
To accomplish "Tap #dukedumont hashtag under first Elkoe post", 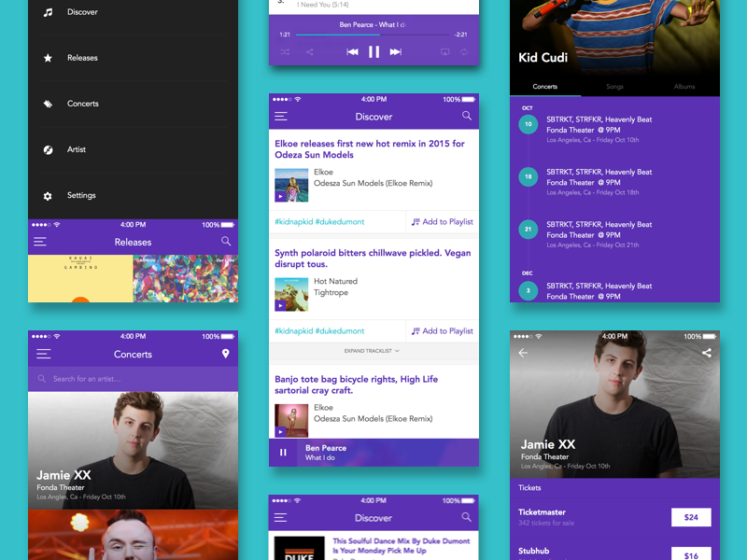I will (x=340, y=222).
